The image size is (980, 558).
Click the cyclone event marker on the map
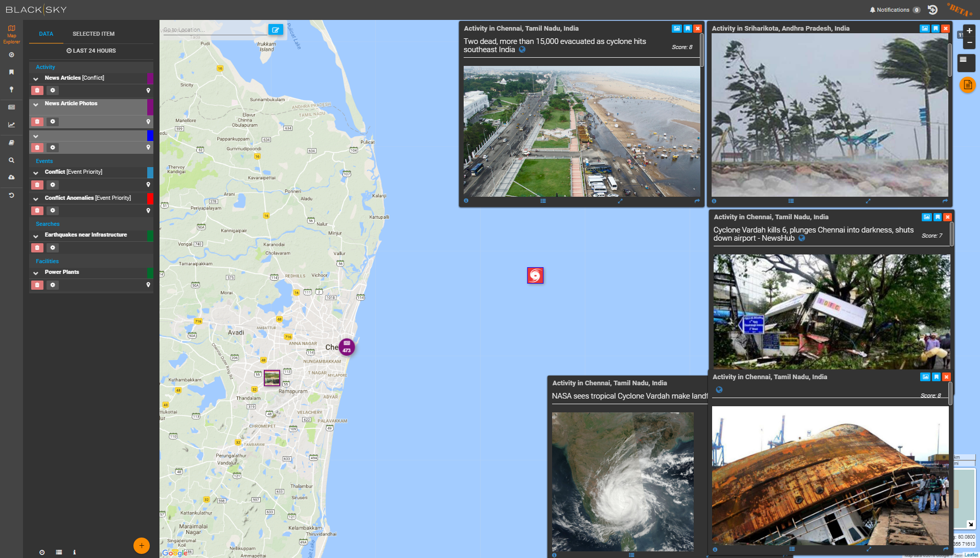535,275
